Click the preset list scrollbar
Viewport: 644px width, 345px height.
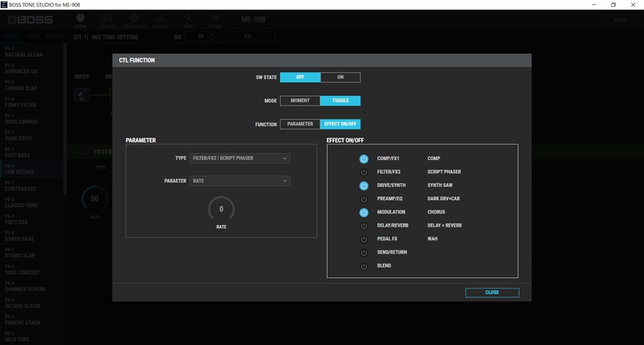click(x=65, y=119)
